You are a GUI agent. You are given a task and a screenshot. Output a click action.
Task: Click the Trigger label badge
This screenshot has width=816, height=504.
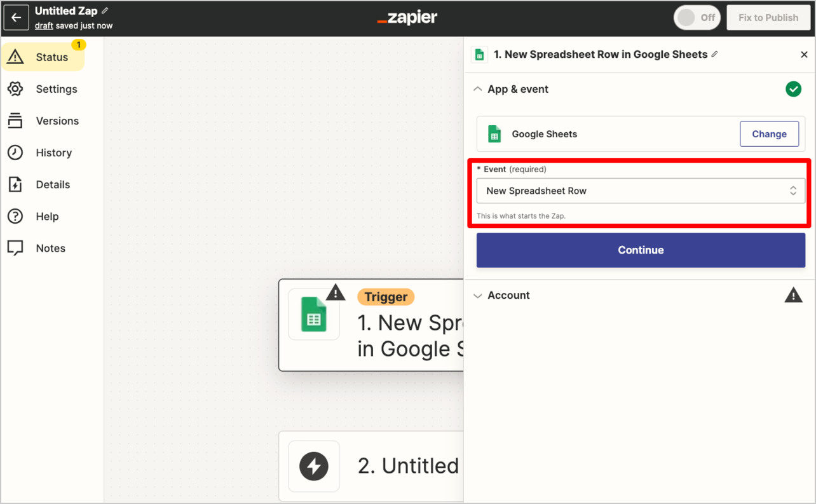(386, 297)
